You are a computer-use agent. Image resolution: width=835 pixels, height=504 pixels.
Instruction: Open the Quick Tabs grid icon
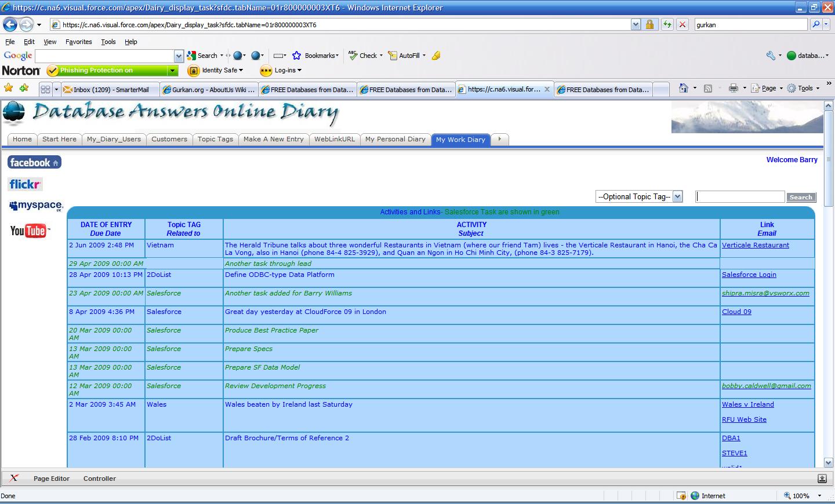click(45, 89)
